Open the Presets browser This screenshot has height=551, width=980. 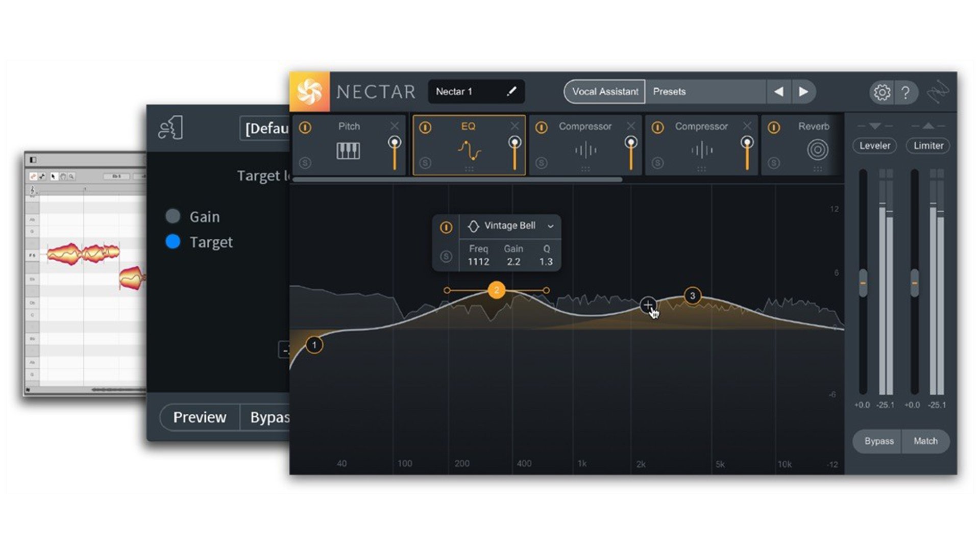670,92
